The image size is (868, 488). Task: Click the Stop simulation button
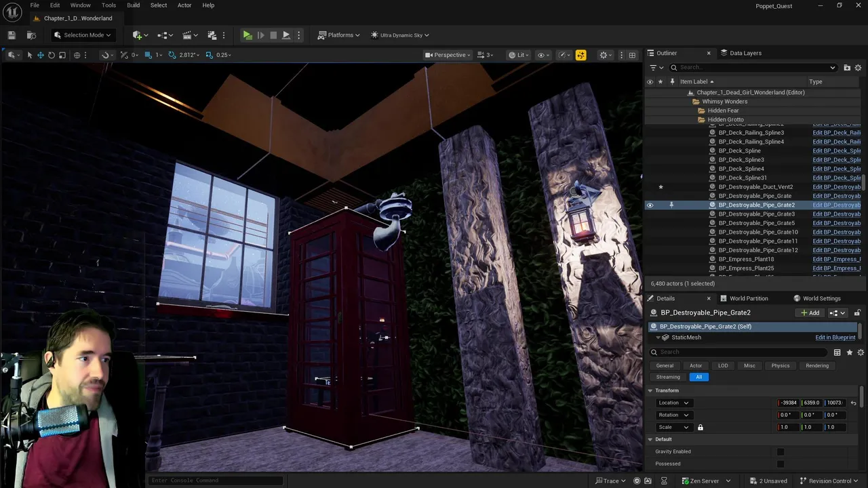(273, 35)
